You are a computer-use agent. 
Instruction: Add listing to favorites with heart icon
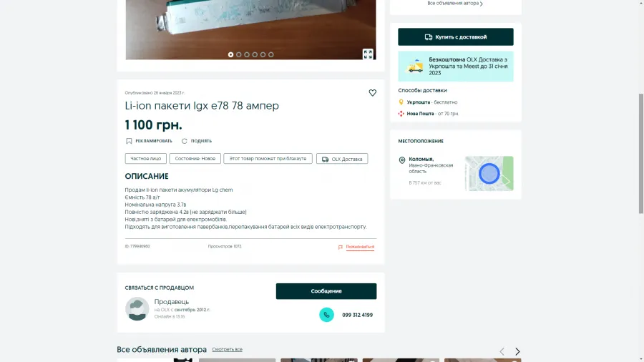372,93
